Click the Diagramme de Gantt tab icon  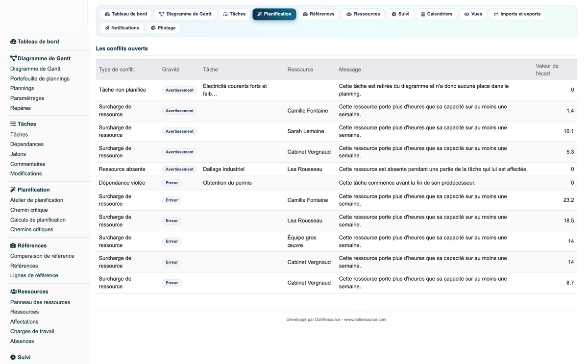(161, 14)
